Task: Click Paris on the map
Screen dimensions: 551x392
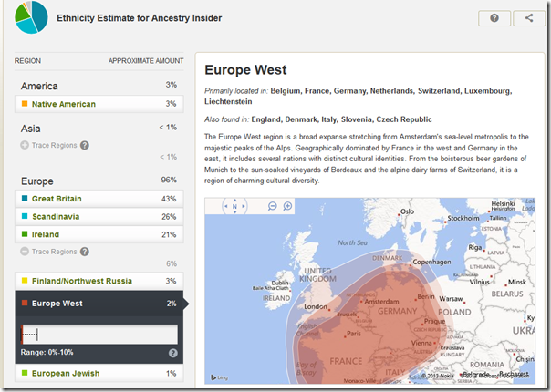Action: tap(354, 334)
